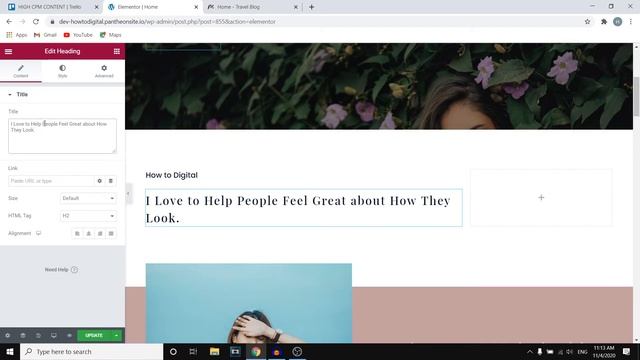Switch to the Advanced tab
Screen dimensions: 640x360
tap(104, 71)
